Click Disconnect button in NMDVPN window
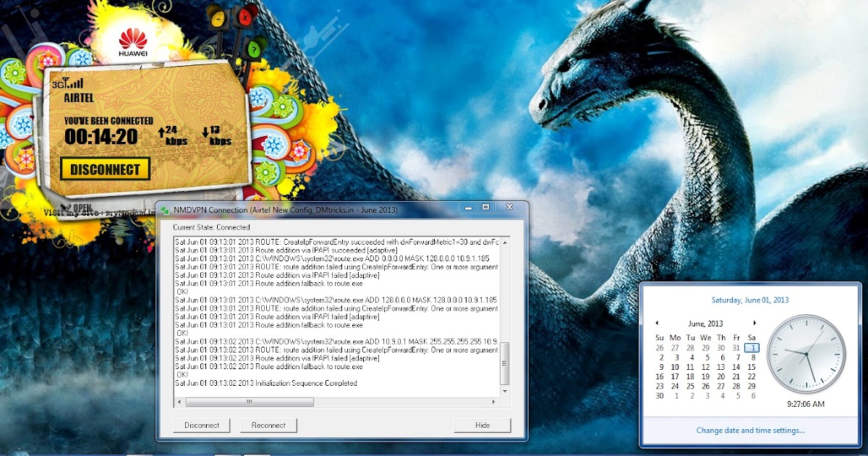 point(202,425)
